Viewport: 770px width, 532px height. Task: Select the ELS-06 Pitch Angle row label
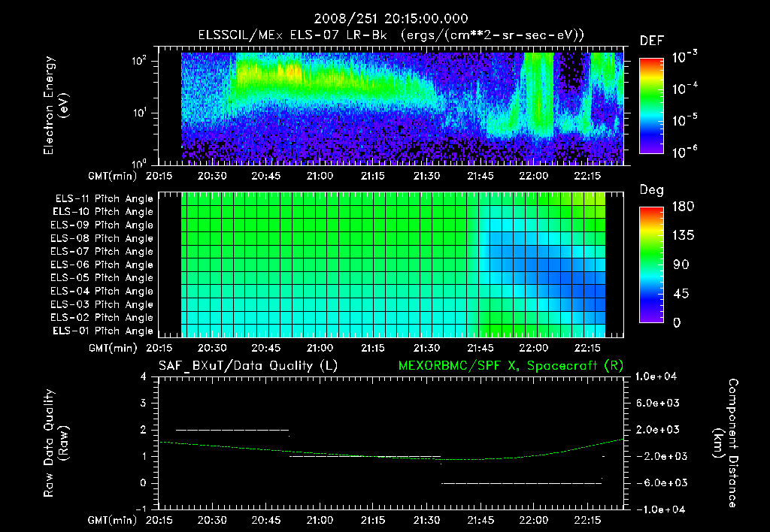[x=102, y=264]
